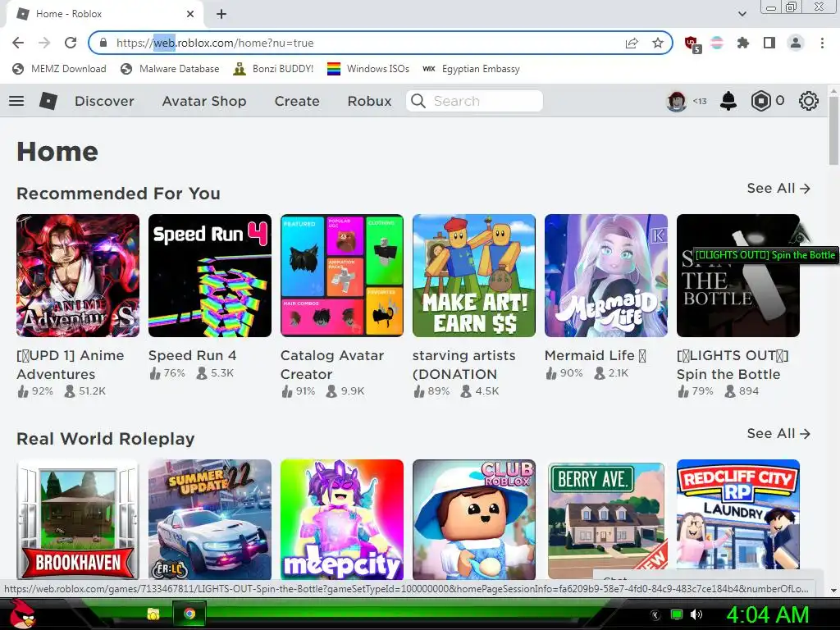Viewport: 840px width, 630px height.
Task: Click the search magnifier icon
Action: click(418, 101)
